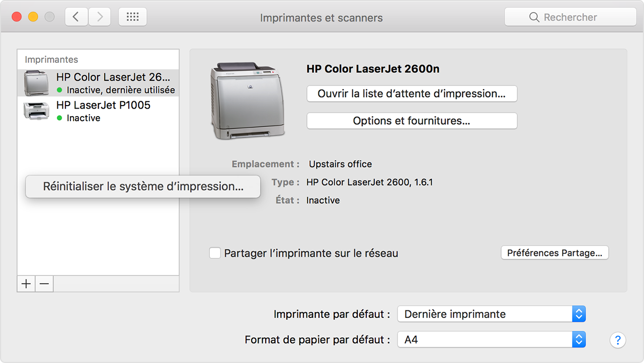The height and width of the screenshot is (363, 644).
Task: Add a printer with the plus button
Action: [x=26, y=284]
